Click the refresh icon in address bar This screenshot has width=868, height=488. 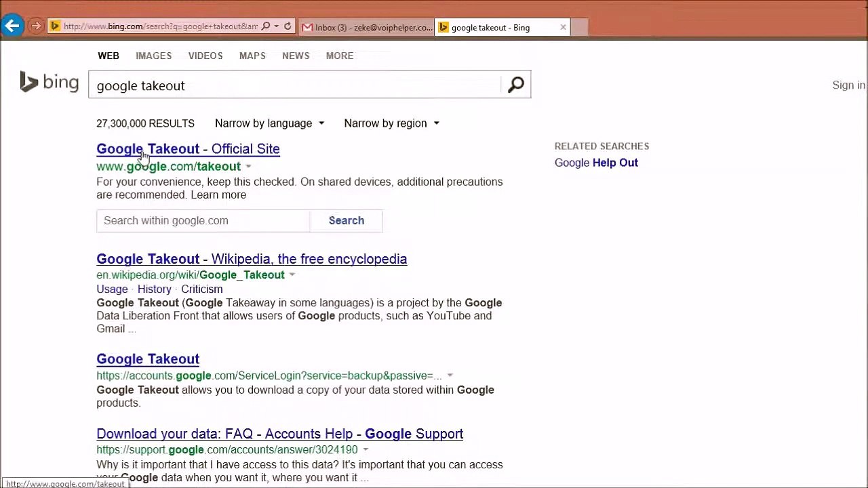(288, 26)
